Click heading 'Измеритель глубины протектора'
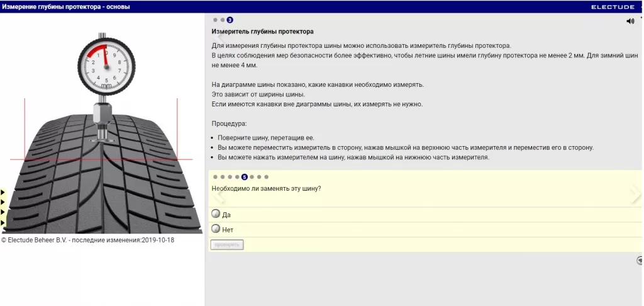 click(x=262, y=31)
